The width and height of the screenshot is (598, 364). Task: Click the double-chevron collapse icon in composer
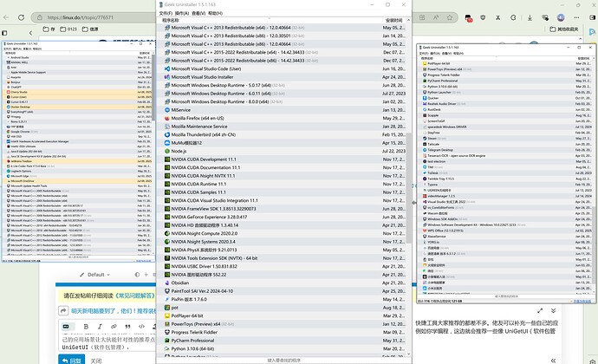[554, 310]
